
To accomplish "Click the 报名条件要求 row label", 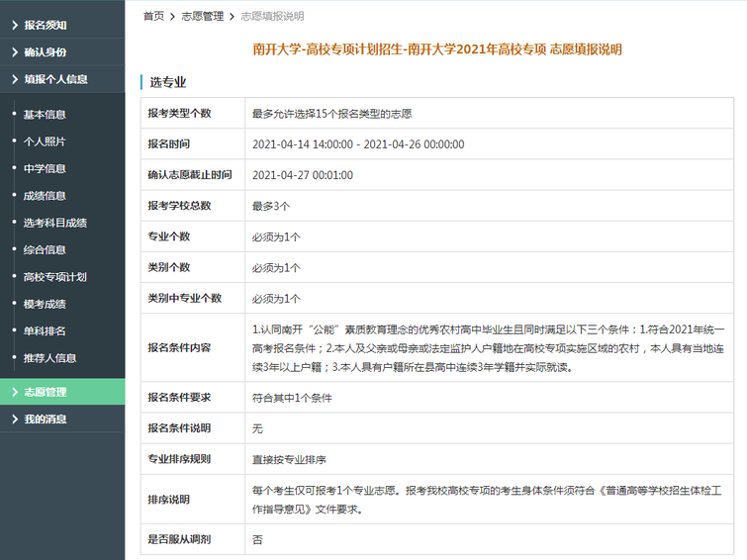I will (x=179, y=398).
